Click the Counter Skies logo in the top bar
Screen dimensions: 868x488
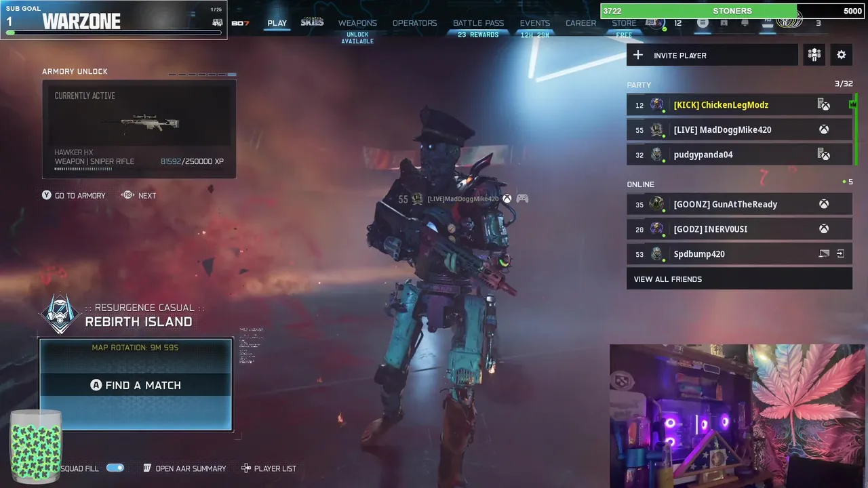[312, 22]
